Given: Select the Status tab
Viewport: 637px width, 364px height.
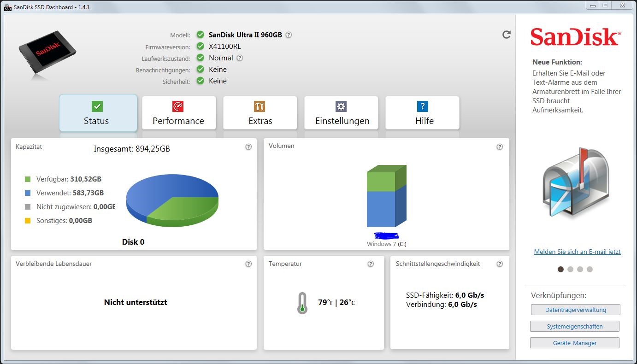Looking at the screenshot, I should 98,113.
